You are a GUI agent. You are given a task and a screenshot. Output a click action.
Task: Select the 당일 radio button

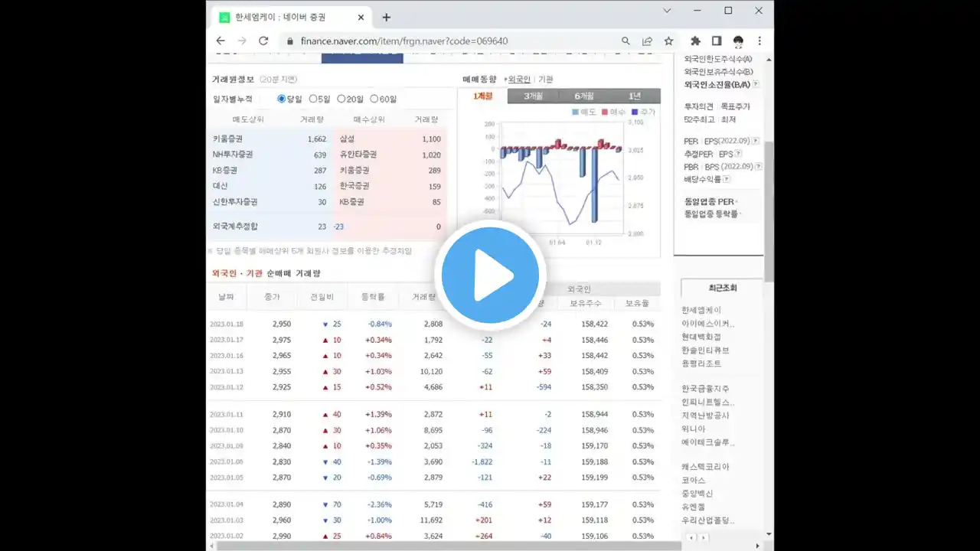click(x=281, y=99)
